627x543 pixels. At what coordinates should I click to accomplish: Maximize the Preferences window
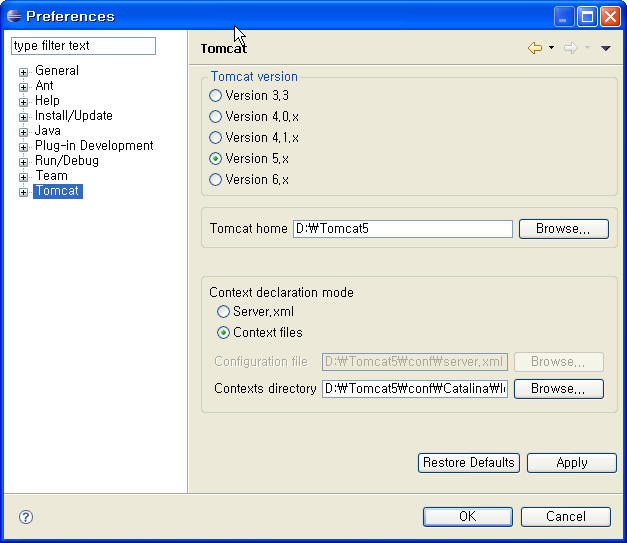[587, 16]
